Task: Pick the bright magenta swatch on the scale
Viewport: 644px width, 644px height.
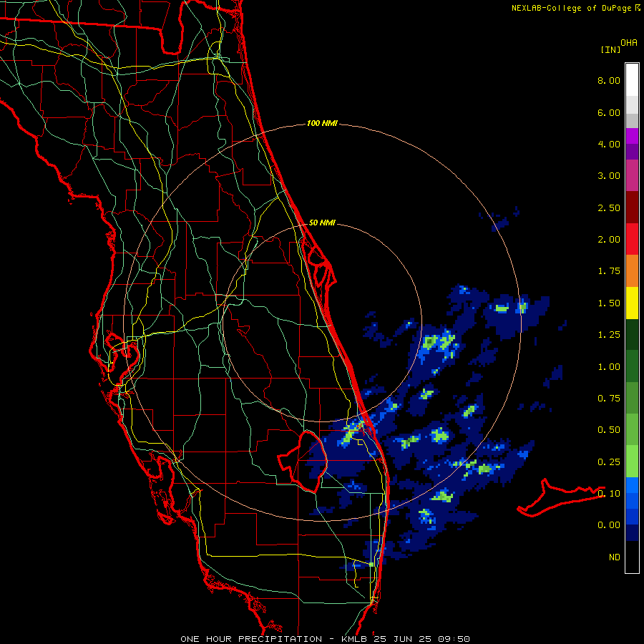Action: (632, 136)
